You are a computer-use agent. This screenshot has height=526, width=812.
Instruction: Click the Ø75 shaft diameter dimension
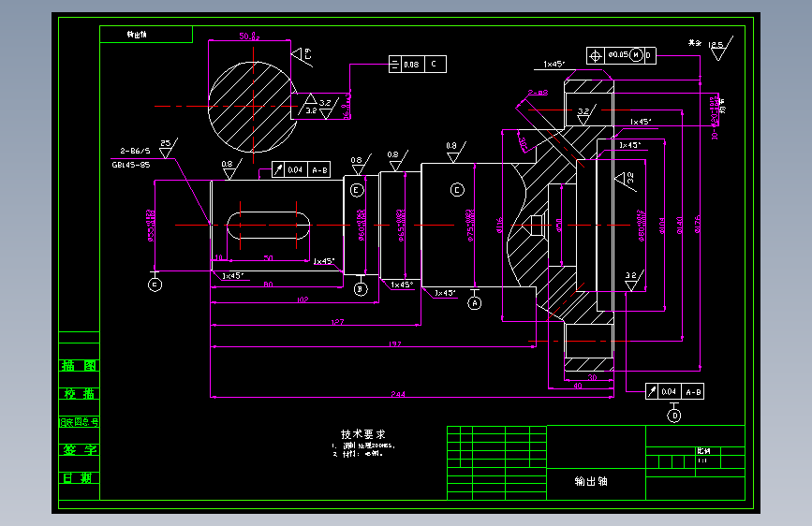point(470,226)
